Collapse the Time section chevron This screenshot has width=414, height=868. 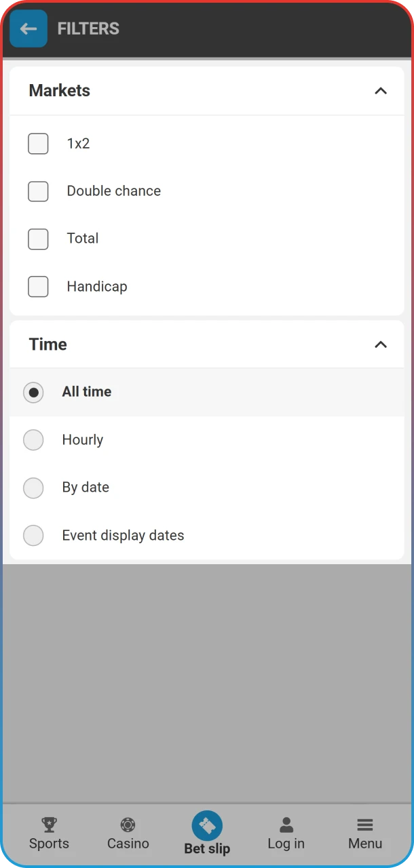pyautogui.click(x=381, y=344)
